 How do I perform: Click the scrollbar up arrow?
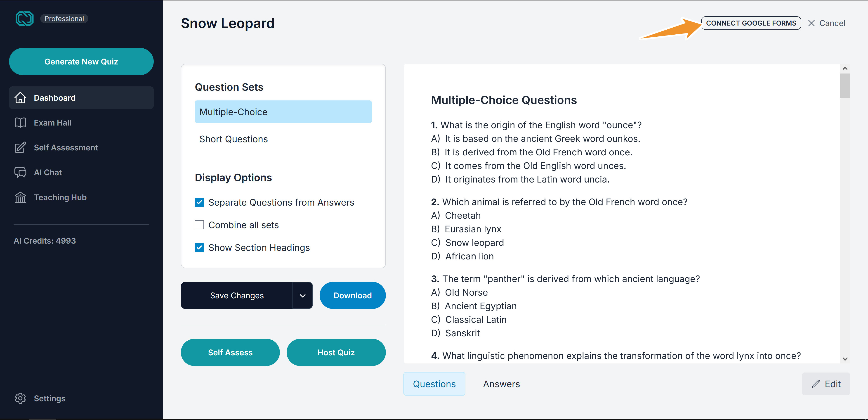845,69
